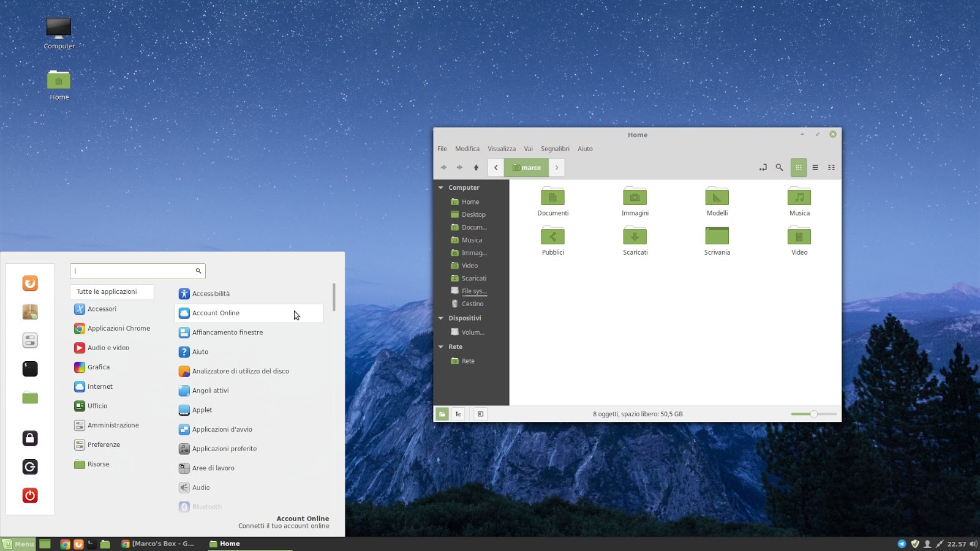Viewport: 980px width, 551px height.
Task: Collapse the Computer section in sidebar
Action: [x=440, y=187]
